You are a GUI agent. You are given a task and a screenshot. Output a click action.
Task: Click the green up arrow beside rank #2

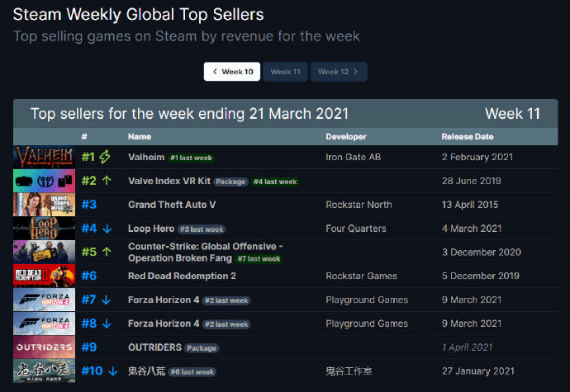pyautogui.click(x=106, y=181)
